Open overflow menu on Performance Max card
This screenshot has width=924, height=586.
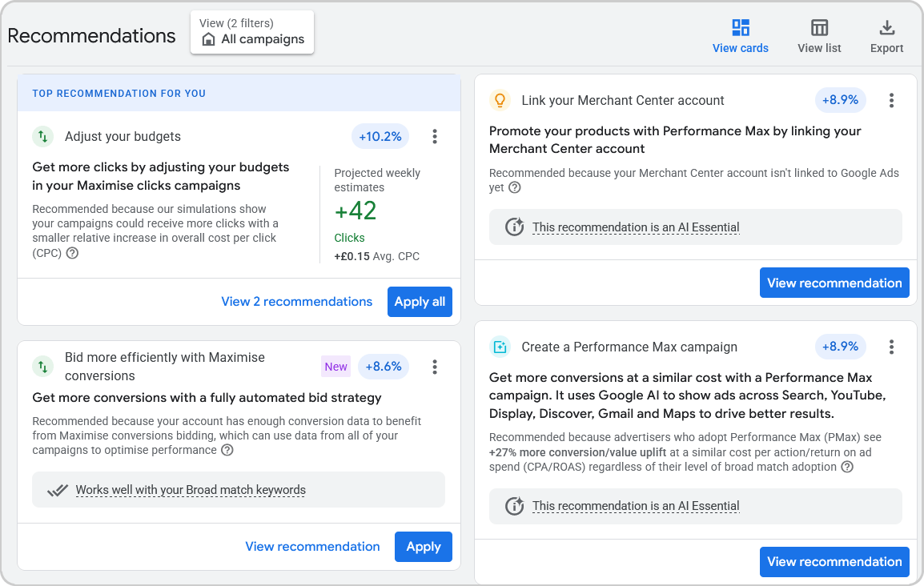891,347
